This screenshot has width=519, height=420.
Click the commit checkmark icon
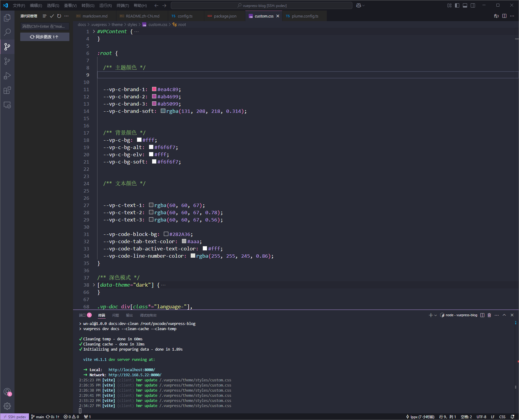point(52,16)
